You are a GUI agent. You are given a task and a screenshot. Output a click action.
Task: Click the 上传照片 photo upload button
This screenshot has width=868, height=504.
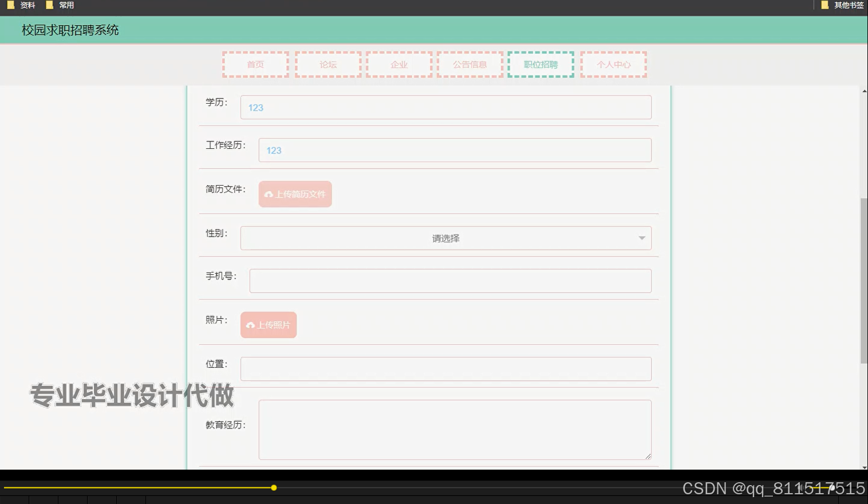tap(268, 325)
